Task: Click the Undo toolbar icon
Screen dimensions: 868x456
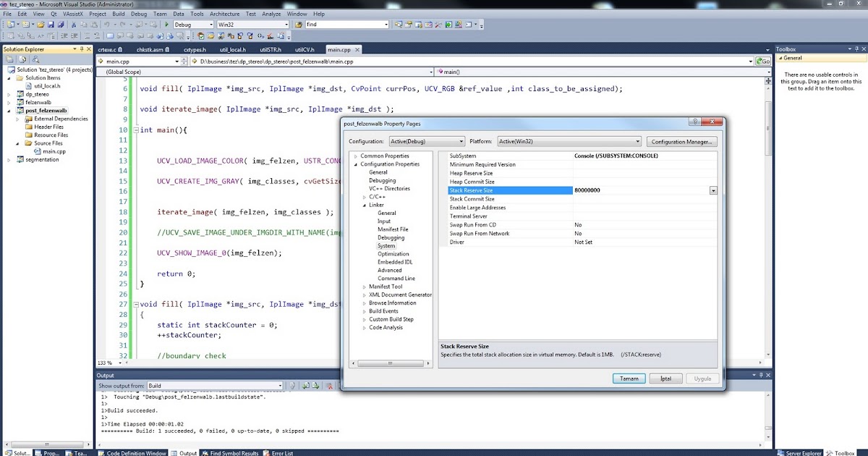Action: (106, 25)
